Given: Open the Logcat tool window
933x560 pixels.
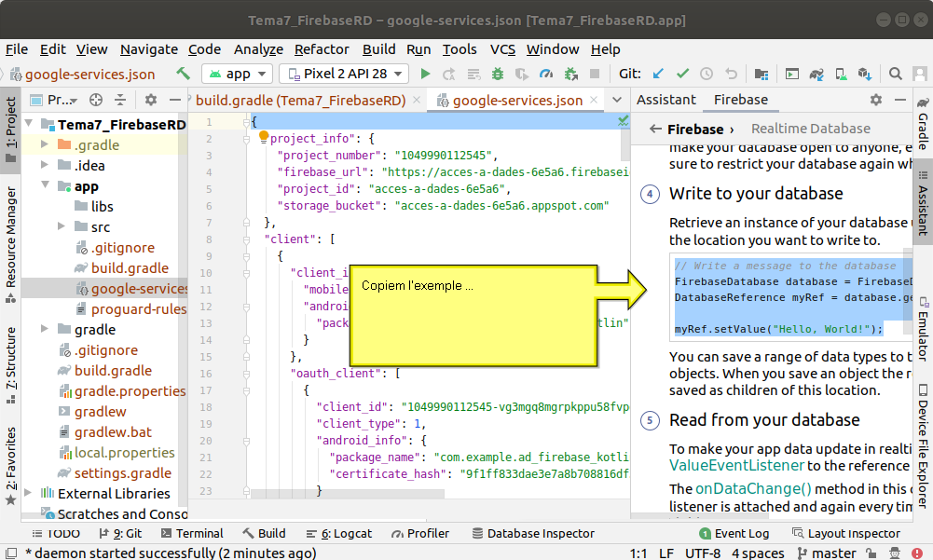Looking at the screenshot, I should (x=339, y=533).
